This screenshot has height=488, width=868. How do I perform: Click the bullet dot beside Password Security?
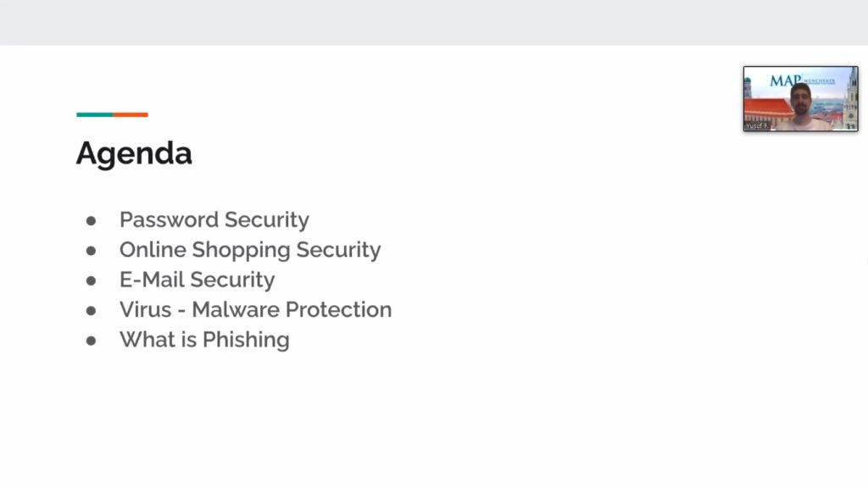pos(92,220)
